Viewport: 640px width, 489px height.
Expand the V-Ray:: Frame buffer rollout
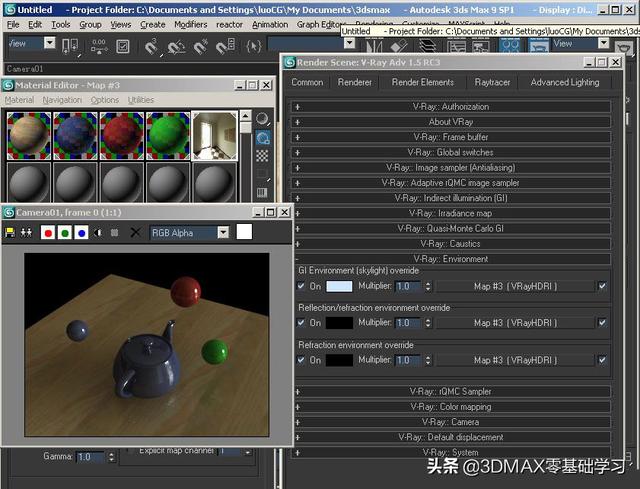tap(451, 137)
